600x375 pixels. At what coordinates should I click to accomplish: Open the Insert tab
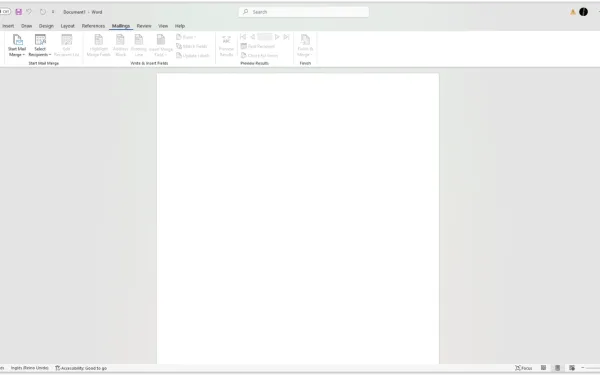click(x=8, y=26)
